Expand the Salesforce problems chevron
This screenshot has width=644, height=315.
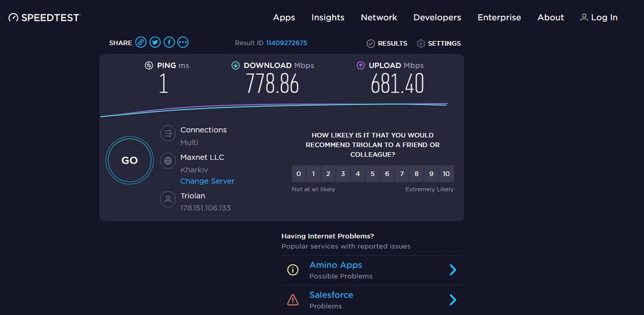coord(453,300)
